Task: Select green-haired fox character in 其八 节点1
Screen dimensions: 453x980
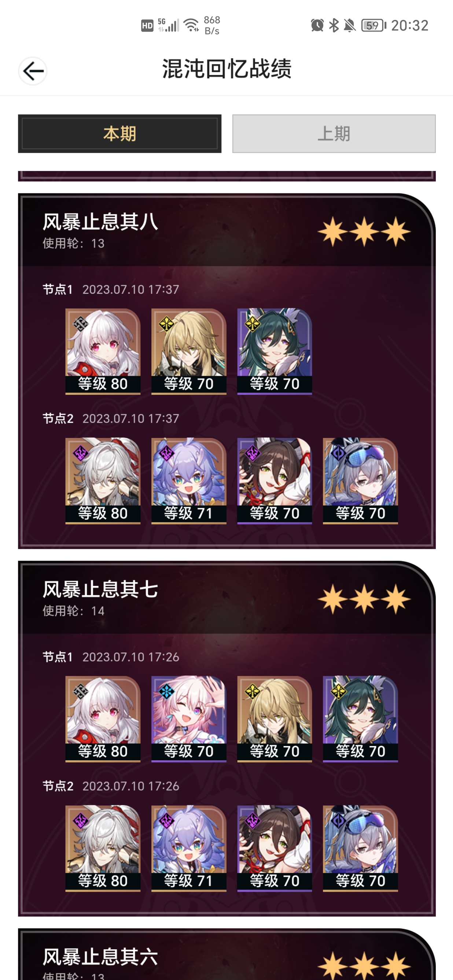Action: [x=275, y=351]
